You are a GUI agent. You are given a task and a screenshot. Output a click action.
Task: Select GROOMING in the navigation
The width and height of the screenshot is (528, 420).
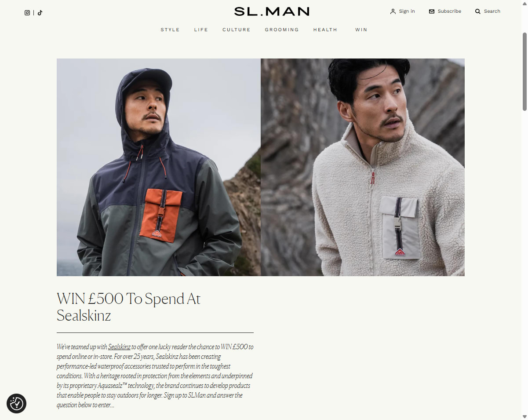[282, 30]
